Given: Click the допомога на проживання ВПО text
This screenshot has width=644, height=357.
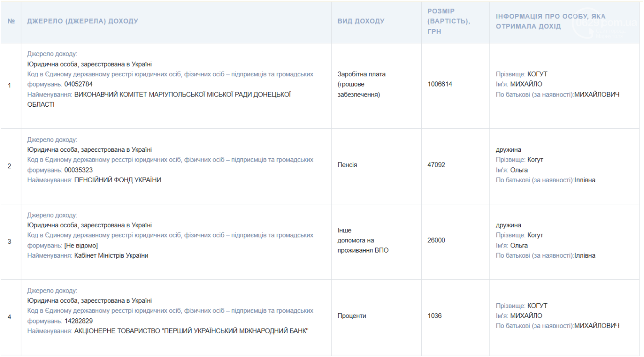Looking at the screenshot, I should tap(363, 245).
